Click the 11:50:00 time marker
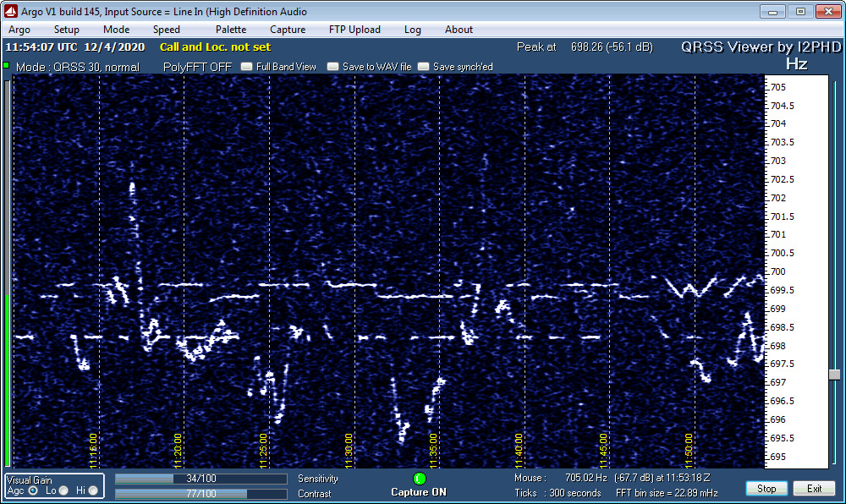The image size is (846, 504). [x=689, y=451]
